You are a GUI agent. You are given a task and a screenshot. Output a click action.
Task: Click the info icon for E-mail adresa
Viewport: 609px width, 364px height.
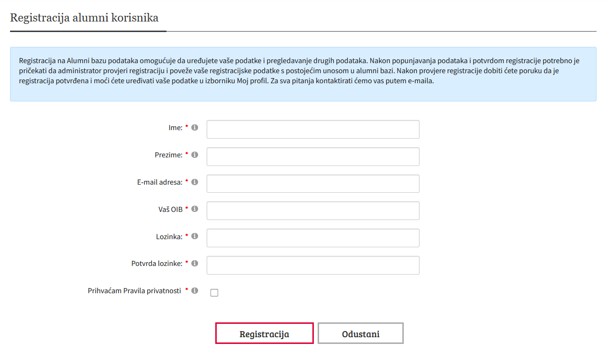[x=195, y=182]
